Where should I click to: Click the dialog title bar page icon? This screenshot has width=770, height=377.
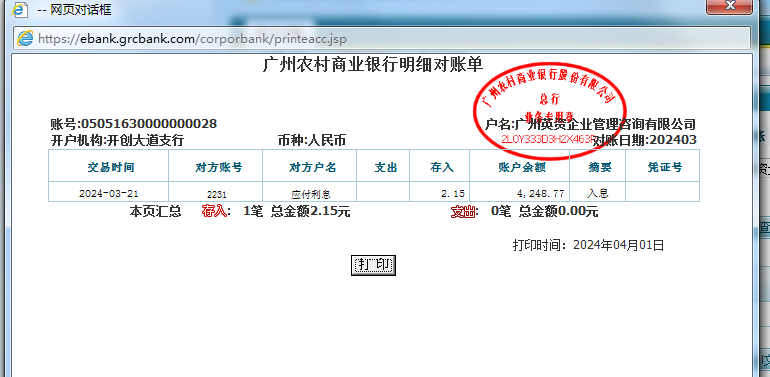pos(20,9)
